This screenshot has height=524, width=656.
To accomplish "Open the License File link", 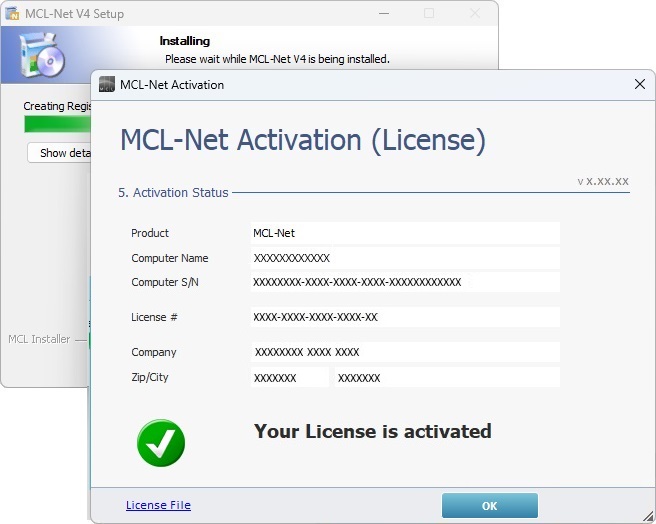I will click(158, 505).
